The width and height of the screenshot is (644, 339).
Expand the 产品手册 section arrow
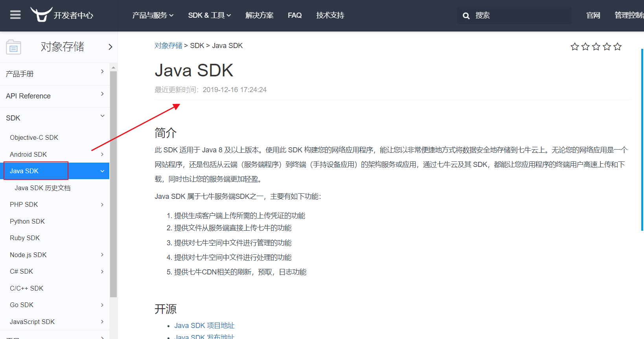[102, 71]
